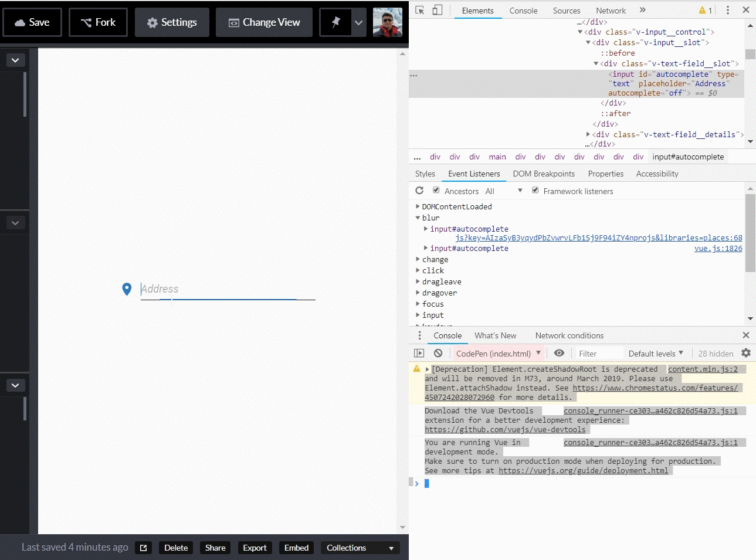This screenshot has width=756, height=560.
Task: Pin this pen with the pin icon
Action: [x=335, y=22]
